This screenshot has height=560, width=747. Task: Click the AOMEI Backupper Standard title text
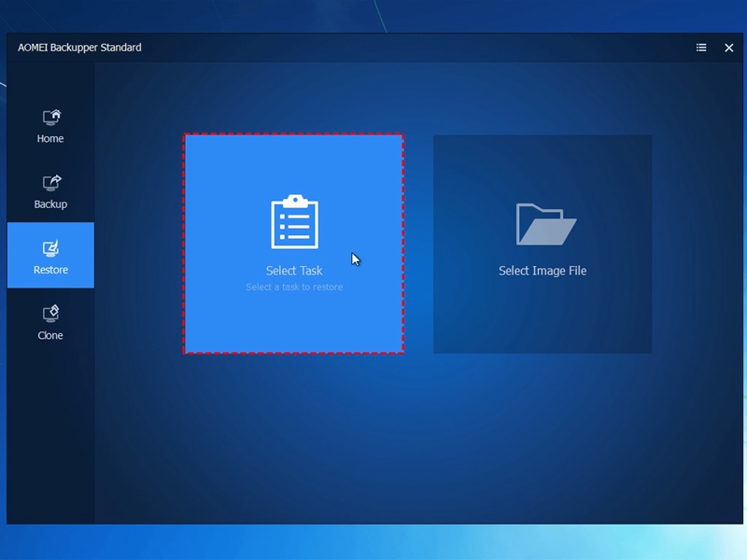point(79,48)
